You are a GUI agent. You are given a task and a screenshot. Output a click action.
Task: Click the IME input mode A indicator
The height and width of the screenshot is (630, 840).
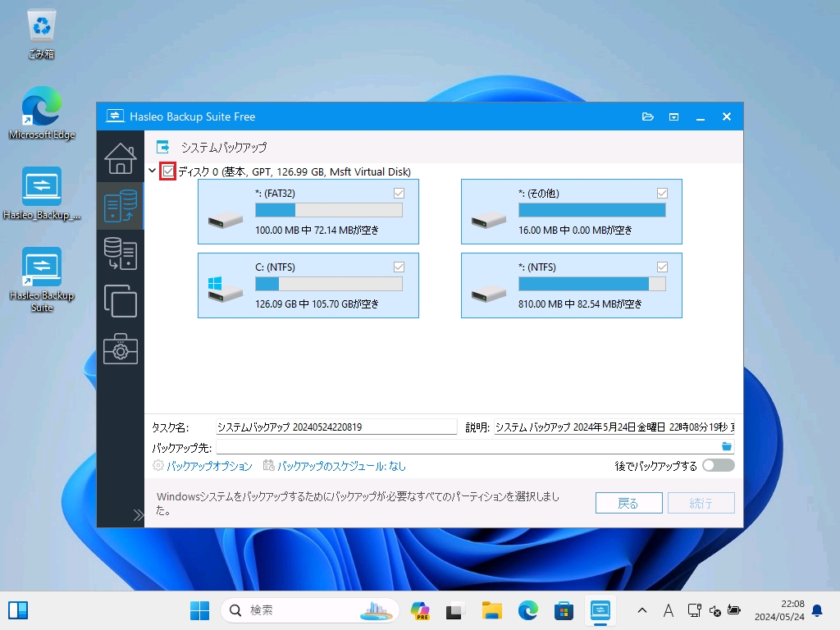point(668,610)
